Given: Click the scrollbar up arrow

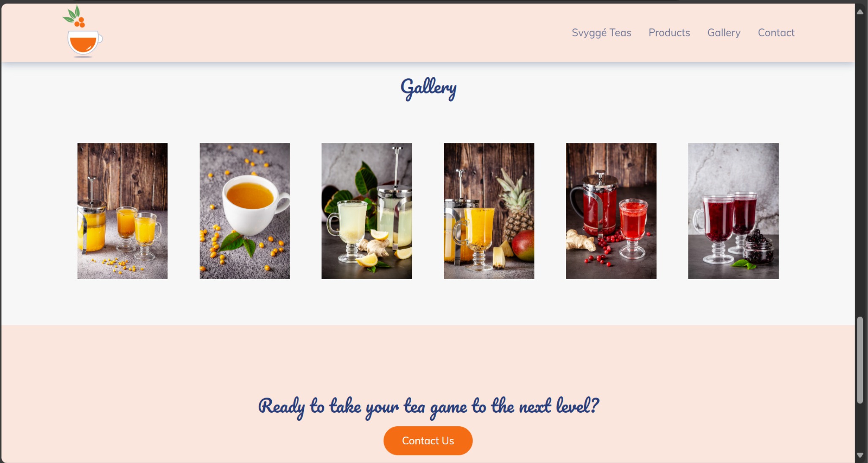Looking at the screenshot, I should pos(860,11).
